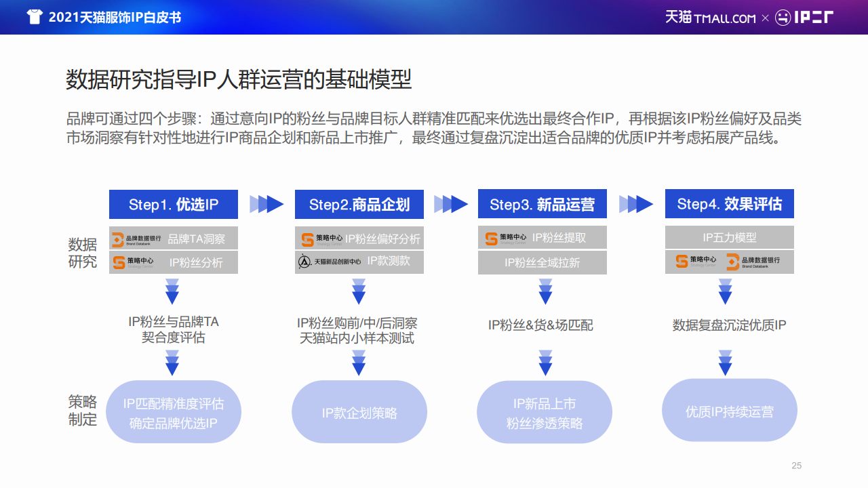
Task: Click the IP粉丝偏好分析 label
Action: pos(383,239)
